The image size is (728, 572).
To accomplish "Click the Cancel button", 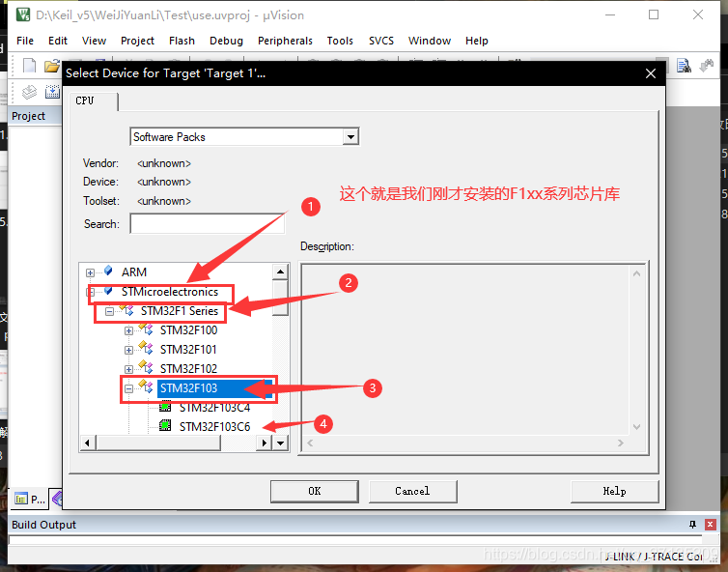I will (x=412, y=491).
